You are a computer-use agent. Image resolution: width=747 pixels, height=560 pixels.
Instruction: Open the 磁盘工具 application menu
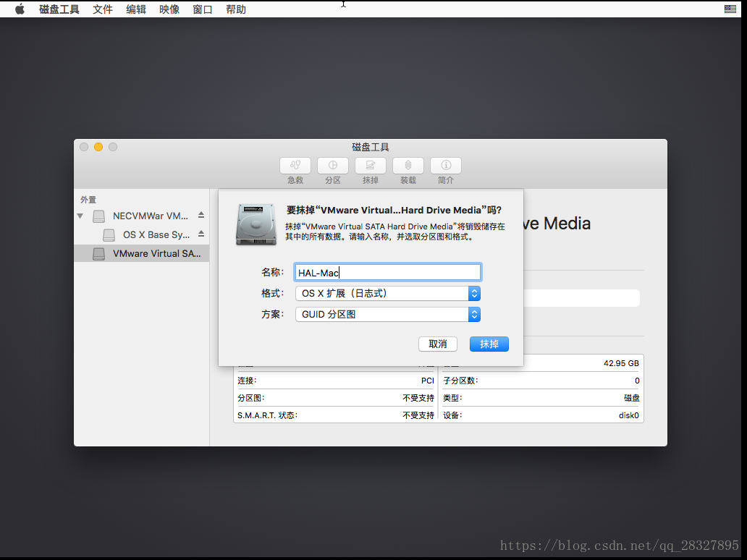[x=59, y=9]
